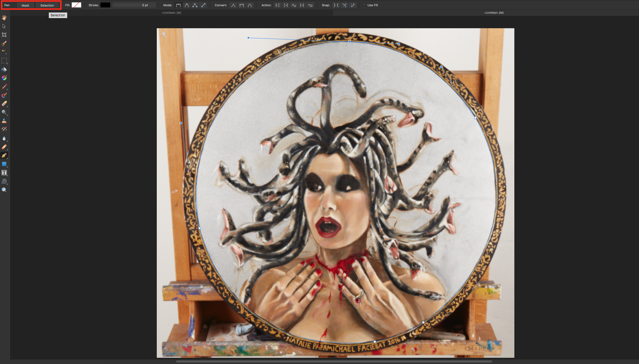The image size is (639, 364).
Task: Switch to Line mode (fourth Mode icon)
Action: tap(203, 5)
